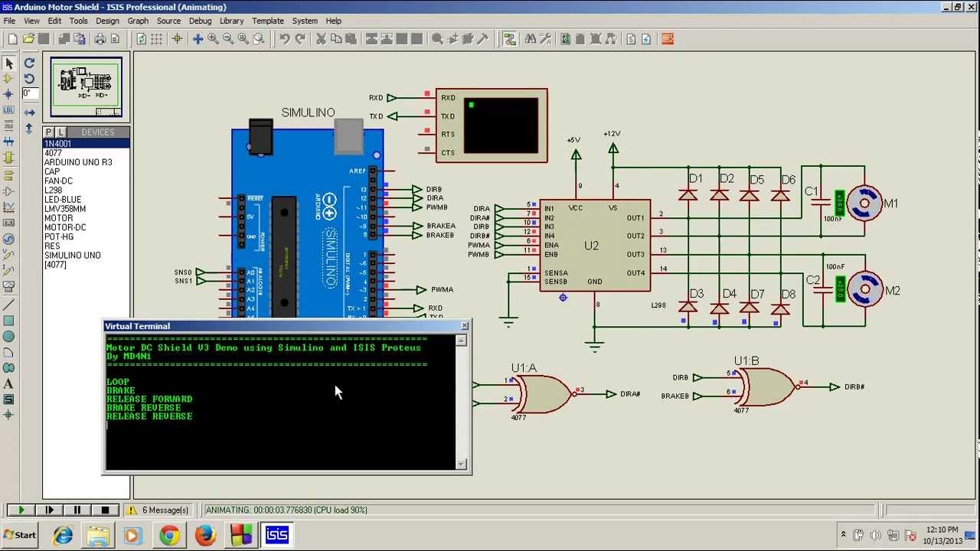Screen dimensions: 980x551
Task: Click the Virtual Terminal scroll down arrow
Action: (x=461, y=464)
